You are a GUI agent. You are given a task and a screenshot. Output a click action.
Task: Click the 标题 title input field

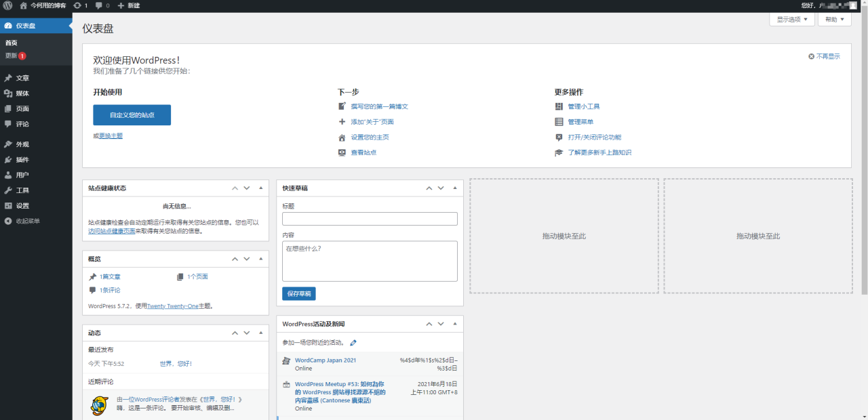coord(370,219)
